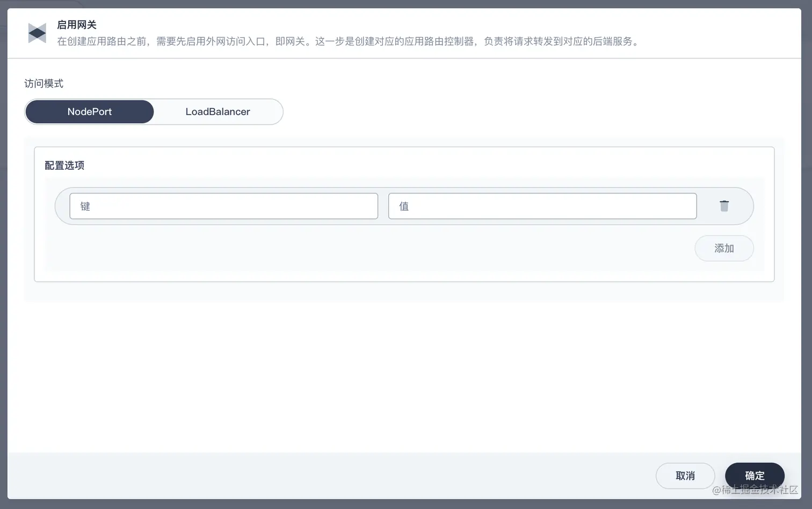Click the gateway logo icon in the dialog header
812x509 pixels.
click(x=37, y=33)
